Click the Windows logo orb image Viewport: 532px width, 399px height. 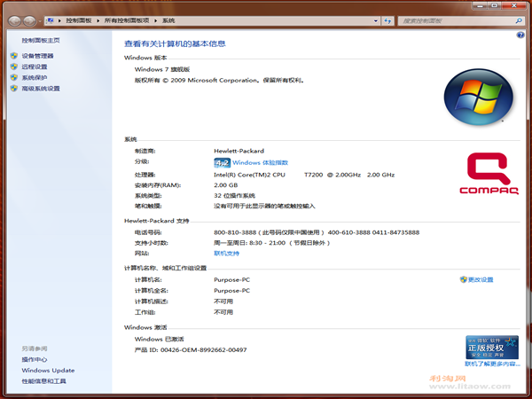pos(479,97)
